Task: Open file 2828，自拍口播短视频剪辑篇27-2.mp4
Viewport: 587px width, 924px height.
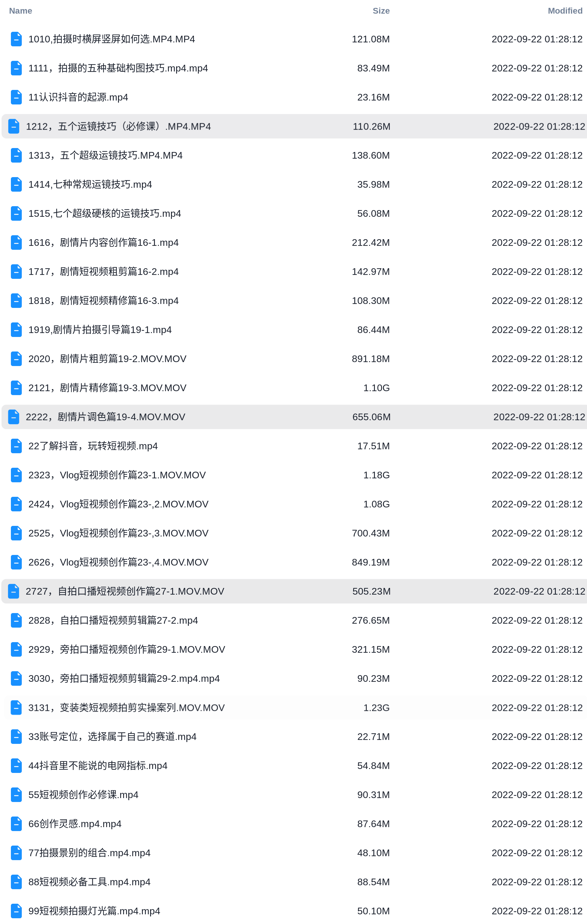Action: point(113,620)
